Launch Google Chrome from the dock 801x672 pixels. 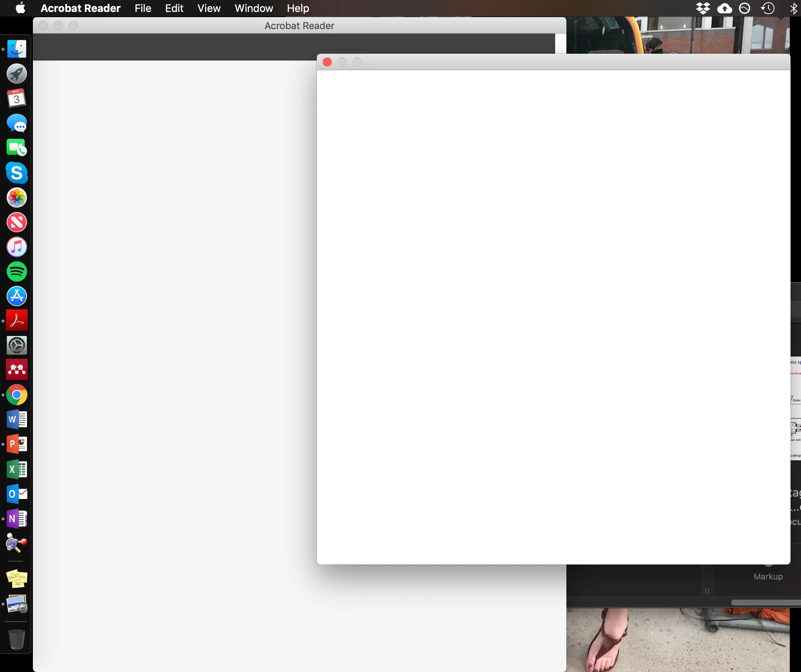pos(17,395)
